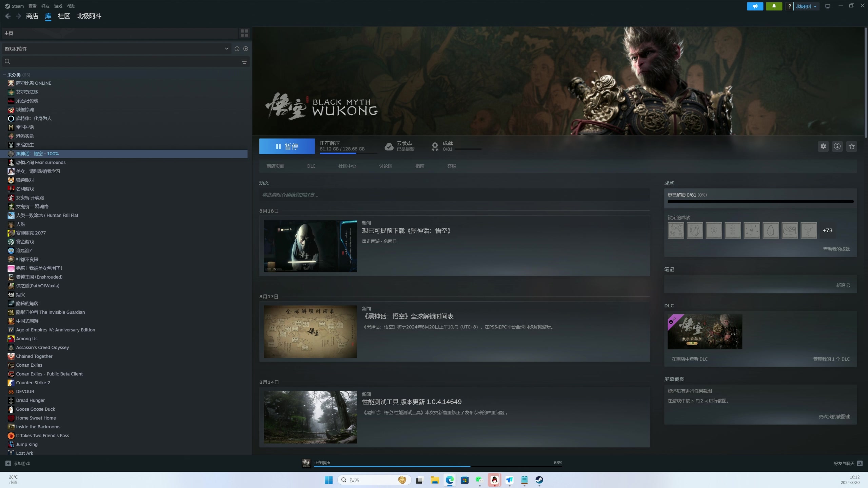Open the blue announcements megaphone icon
Screen dimensions: 868x488
click(755, 6)
